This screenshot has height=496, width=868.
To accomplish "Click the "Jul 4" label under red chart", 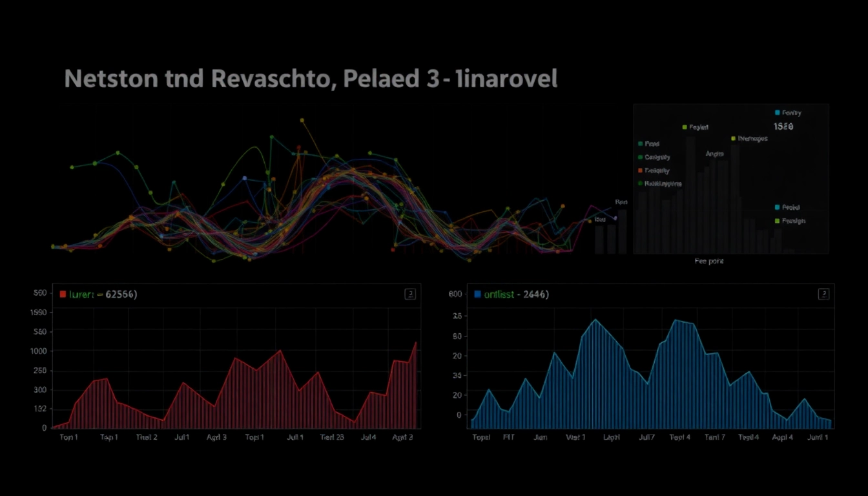I will pos(368,437).
